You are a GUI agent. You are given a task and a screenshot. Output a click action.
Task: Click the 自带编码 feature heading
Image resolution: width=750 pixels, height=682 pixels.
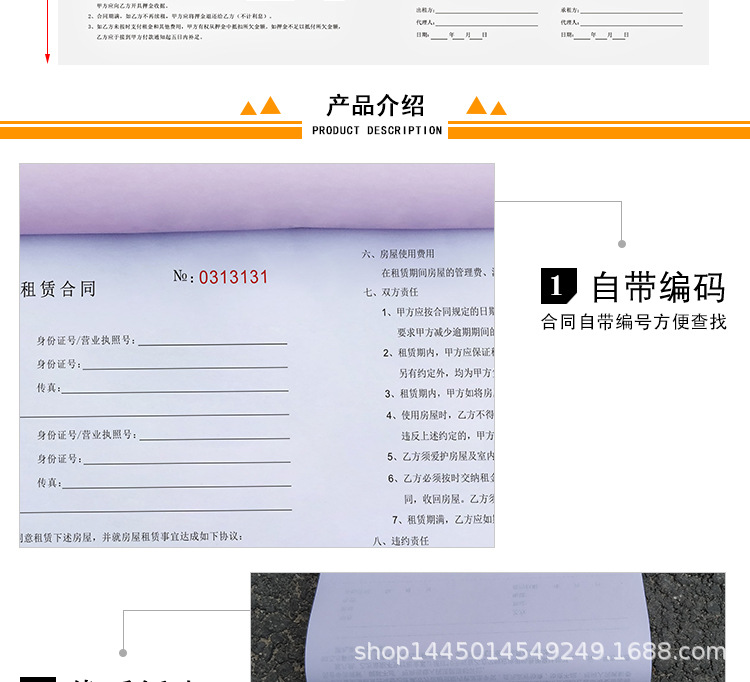pyautogui.click(x=659, y=287)
